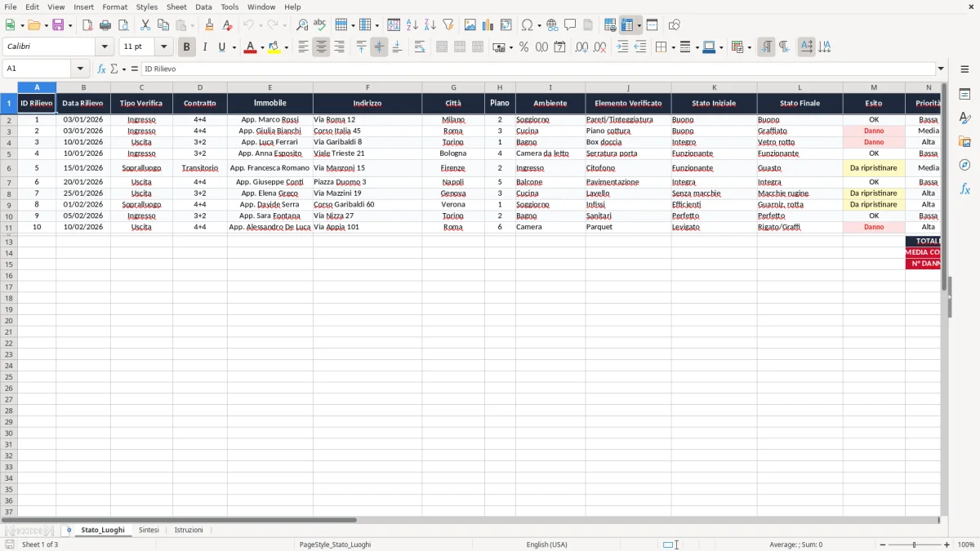This screenshot has width=980, height=551.
Task: Click Insert Chart icon
Action: coord(488,25)
